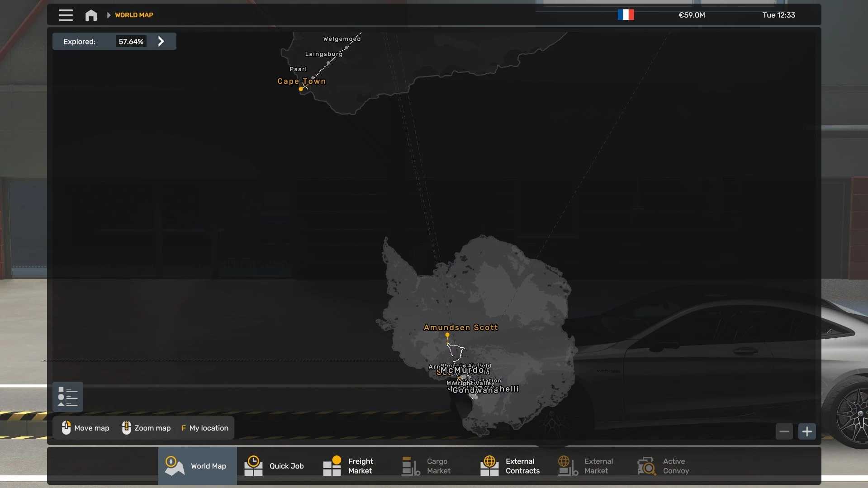
Task: Click the home garage icon
Action: [91, 15]
